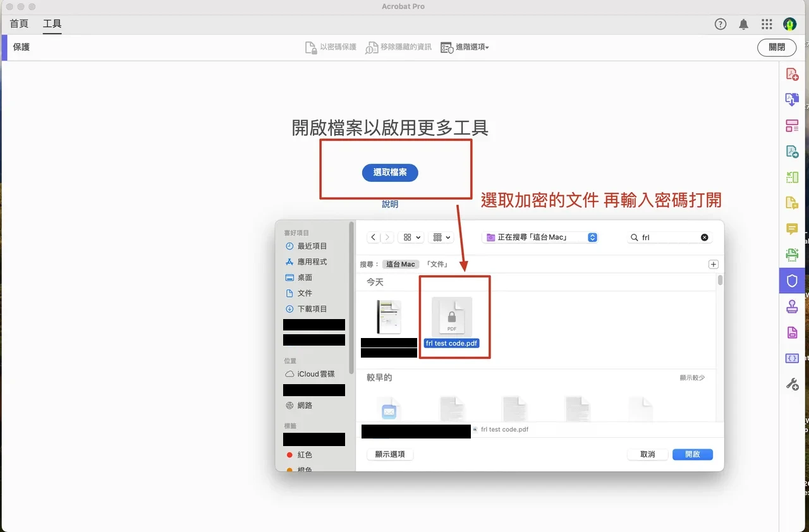Open the curly-braces JavaScript tool

click(792, 358)
